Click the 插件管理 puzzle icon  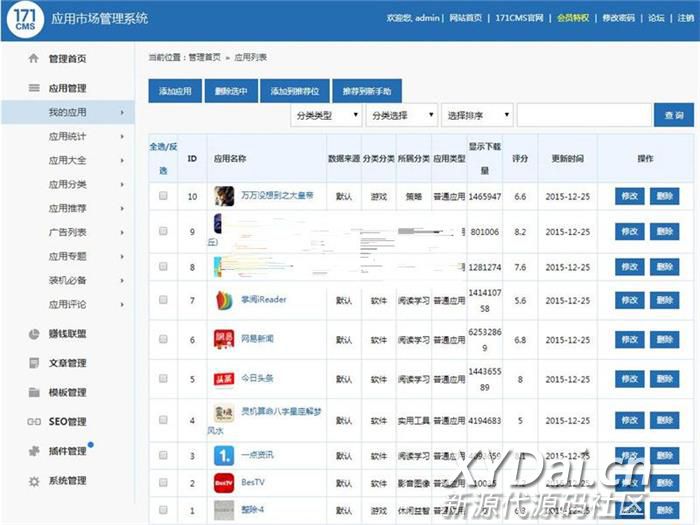(x=34, y=451)
